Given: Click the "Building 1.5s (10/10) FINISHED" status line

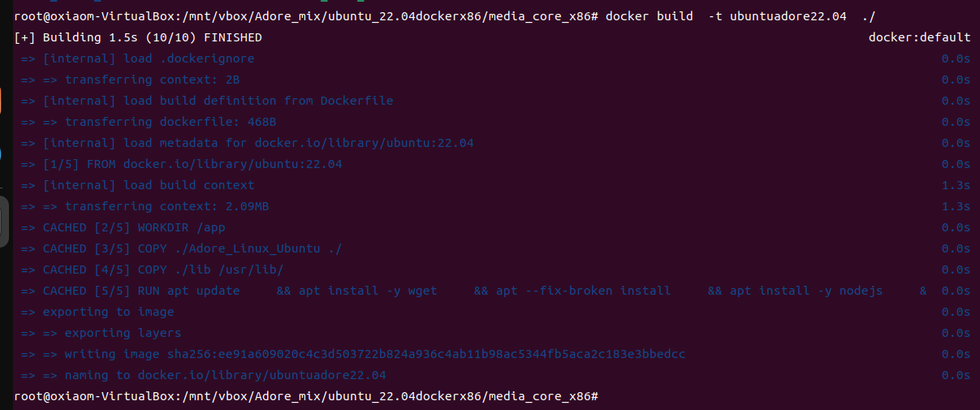Looking at the screenshot, I should [138, 37].
